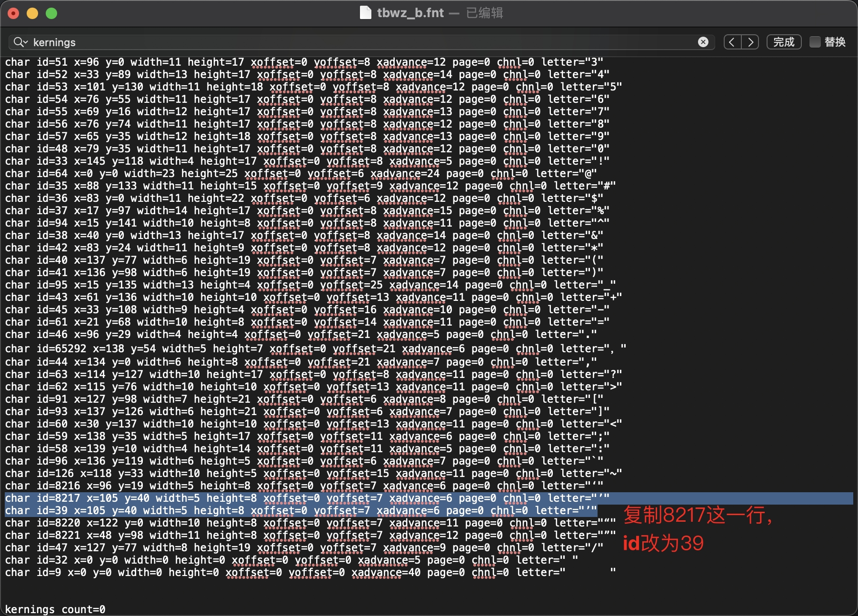Clear the search text with the X icon
858x616 pixels.
click(703, 42)
